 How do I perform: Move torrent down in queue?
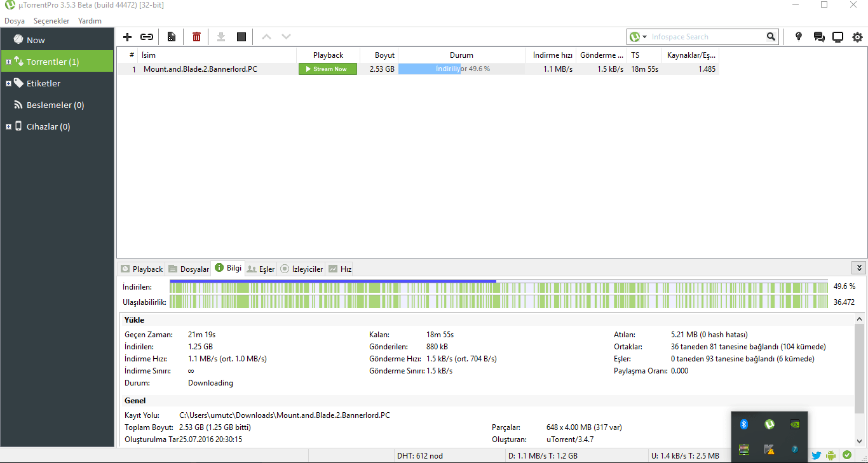287,37
